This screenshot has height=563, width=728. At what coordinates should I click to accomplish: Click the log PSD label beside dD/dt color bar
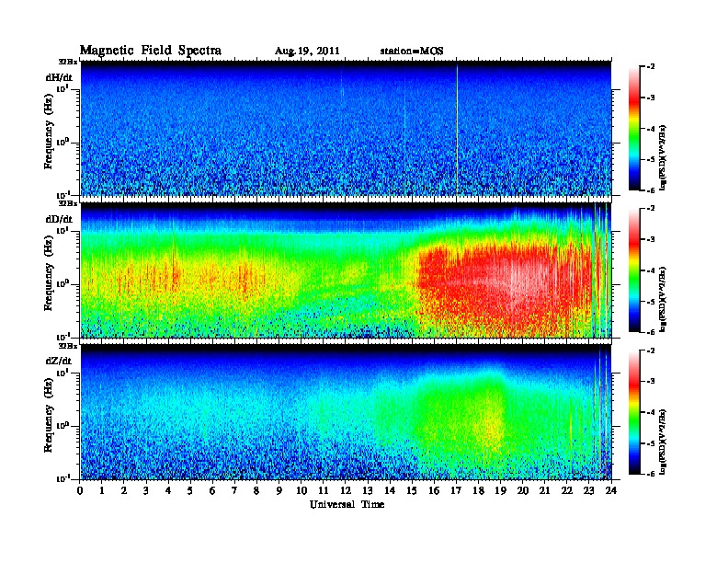coord(664,300)
